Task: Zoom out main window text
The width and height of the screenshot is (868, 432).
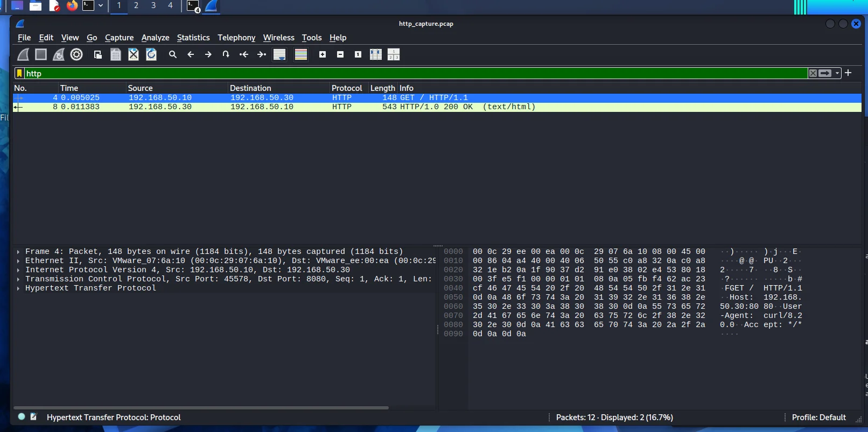Action: pyautogui.click(x=340, y=54)
